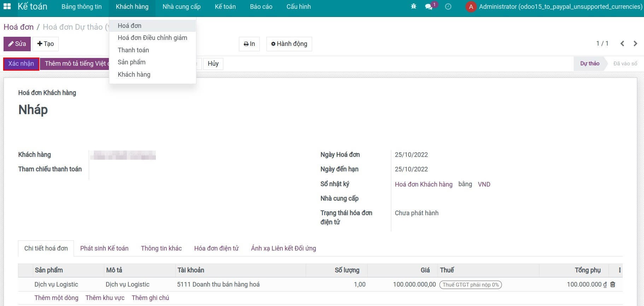The image size is (644, 306).
Task: Go to previous record with left arrow
Action: coord(622,43)
